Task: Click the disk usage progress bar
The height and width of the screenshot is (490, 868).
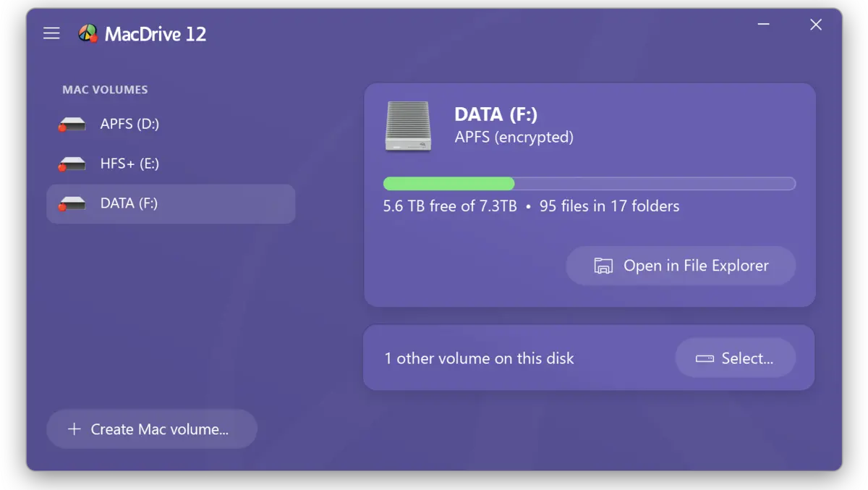Action: tap(589, 183)
